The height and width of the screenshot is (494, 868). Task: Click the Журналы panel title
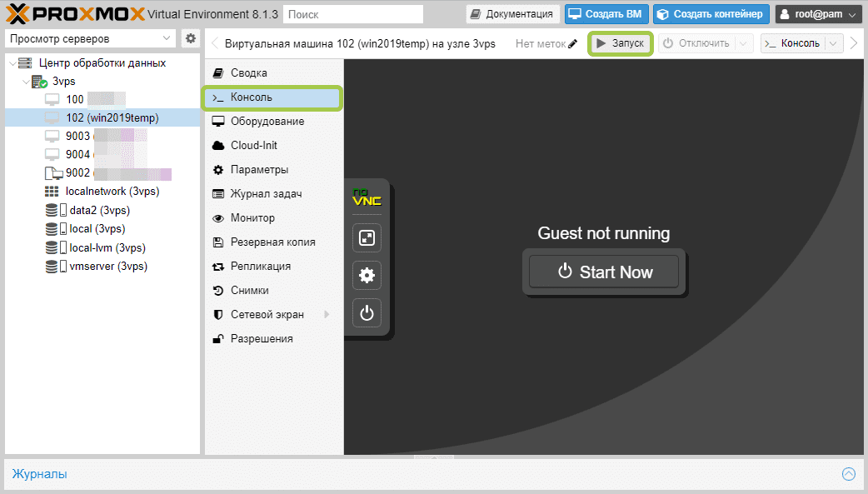40,475
